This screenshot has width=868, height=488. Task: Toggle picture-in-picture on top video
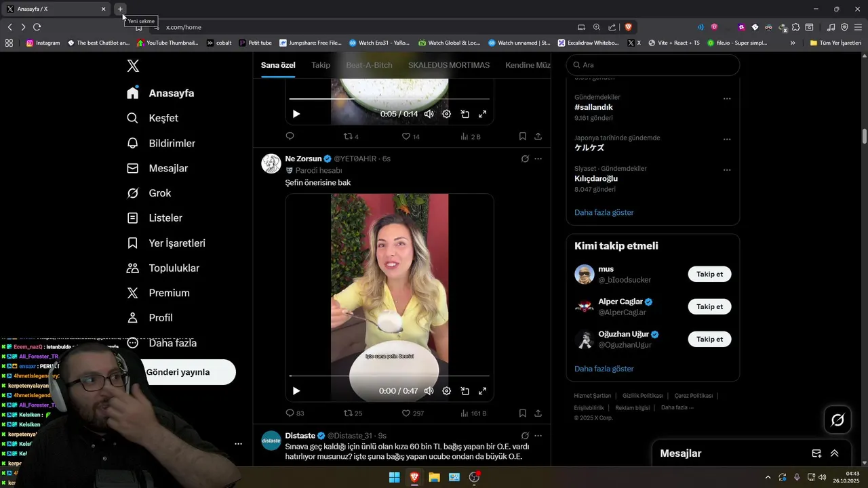[465, 114]
